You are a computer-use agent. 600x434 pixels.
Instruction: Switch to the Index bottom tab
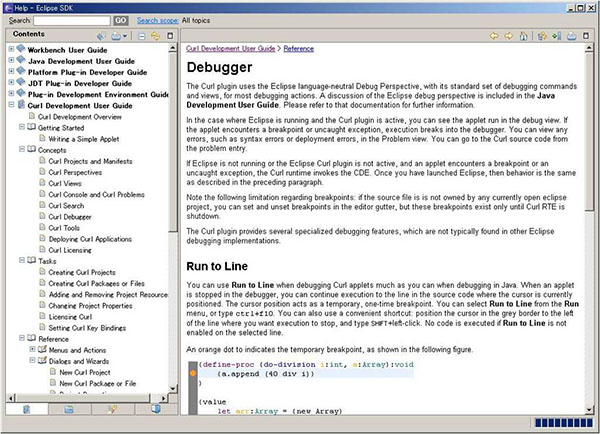point(69,410)
